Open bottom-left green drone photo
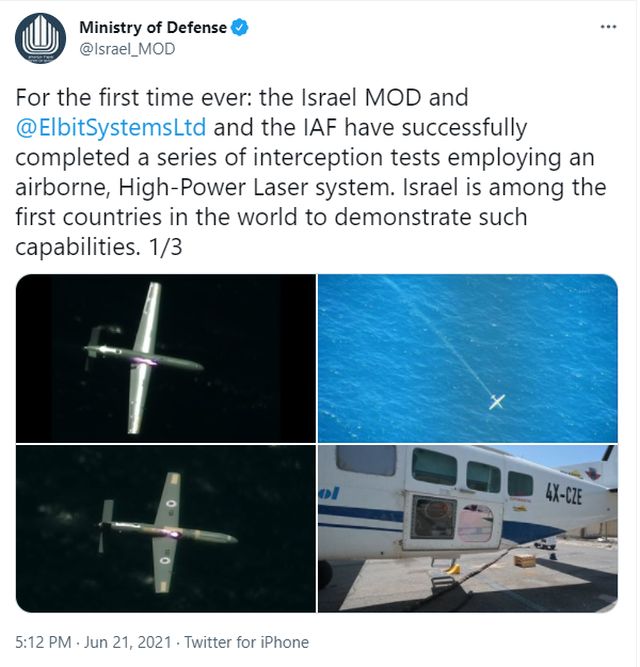Viewport: 640px width, 667px height. point(165,529)
